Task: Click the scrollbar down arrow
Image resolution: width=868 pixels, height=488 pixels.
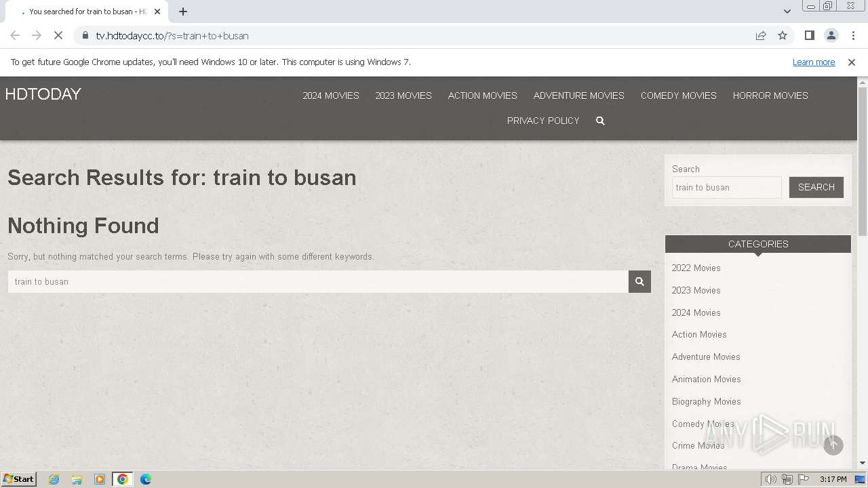Action: [863, 464]
